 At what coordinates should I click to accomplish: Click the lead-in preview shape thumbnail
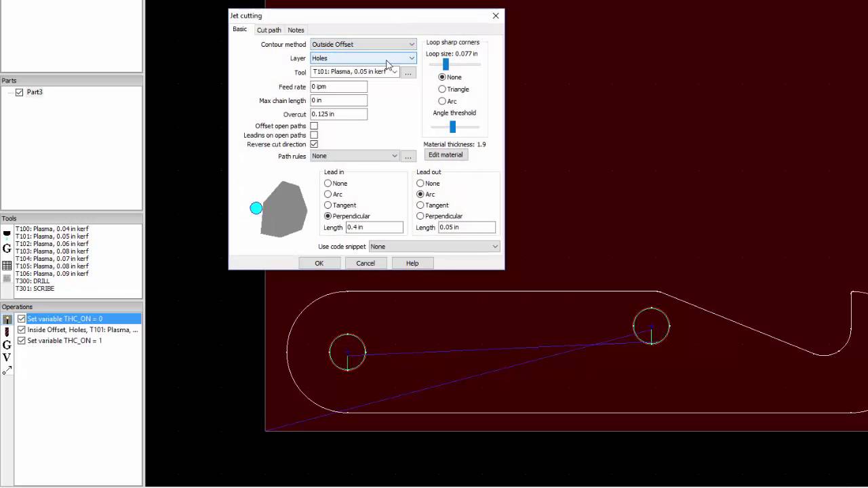(279, 209)
